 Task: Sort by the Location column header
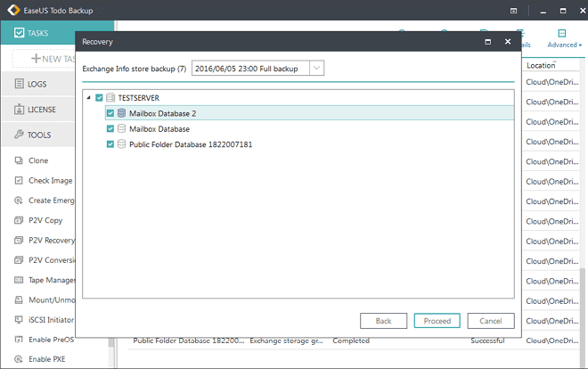(x=541, y=65)
